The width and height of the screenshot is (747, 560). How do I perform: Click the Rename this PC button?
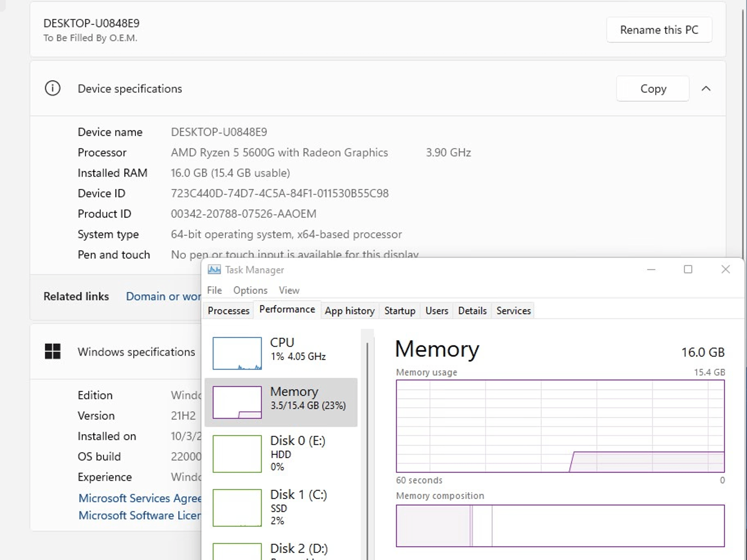click(x=659, y=30)
